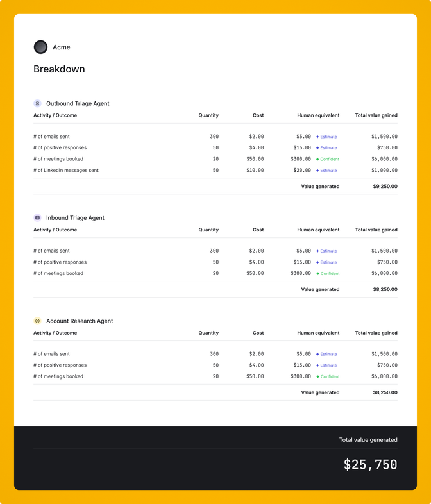Screen dimensions: 431x504
Task: Click $1,500.00 value for Inbound emails sent
Action: pos(384,251)
